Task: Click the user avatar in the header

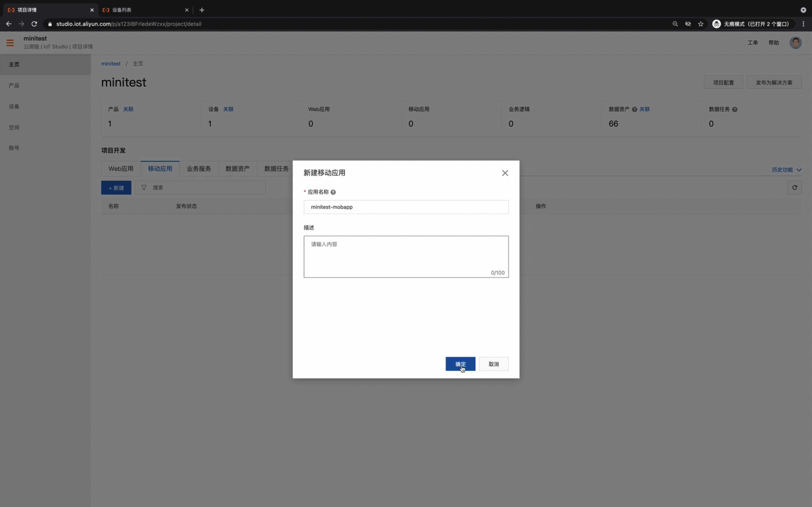Action: (x=795, y=43)
